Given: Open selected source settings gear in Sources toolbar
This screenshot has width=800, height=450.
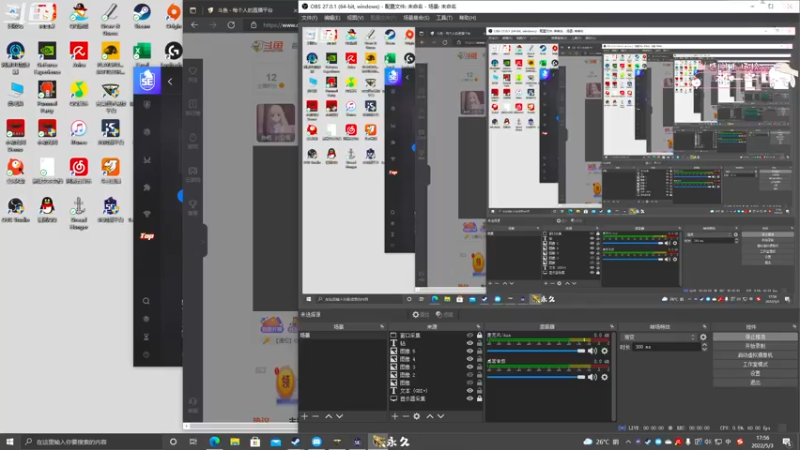Looking at the screenshot, I should point(417,416).
